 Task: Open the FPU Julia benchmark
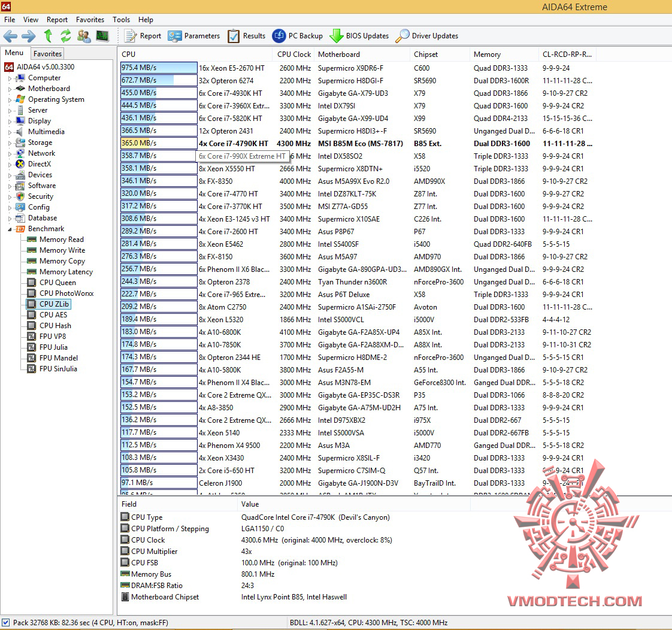(47, 347)
